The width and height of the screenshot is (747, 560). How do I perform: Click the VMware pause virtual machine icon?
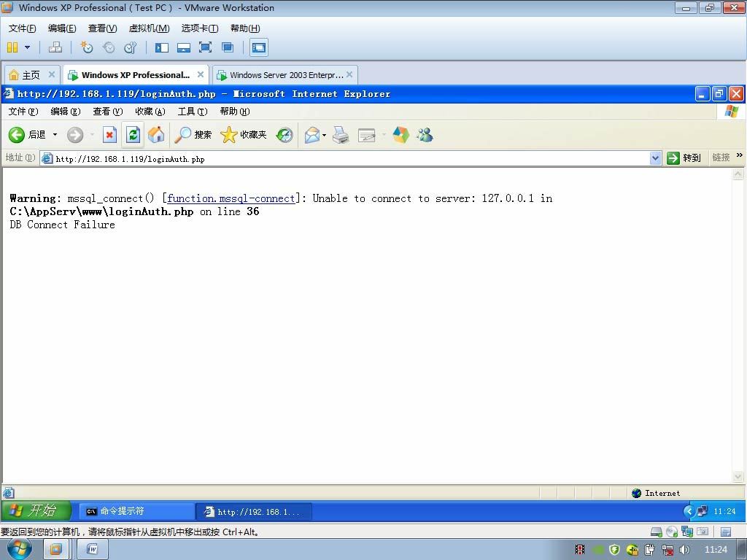[12, 47]
